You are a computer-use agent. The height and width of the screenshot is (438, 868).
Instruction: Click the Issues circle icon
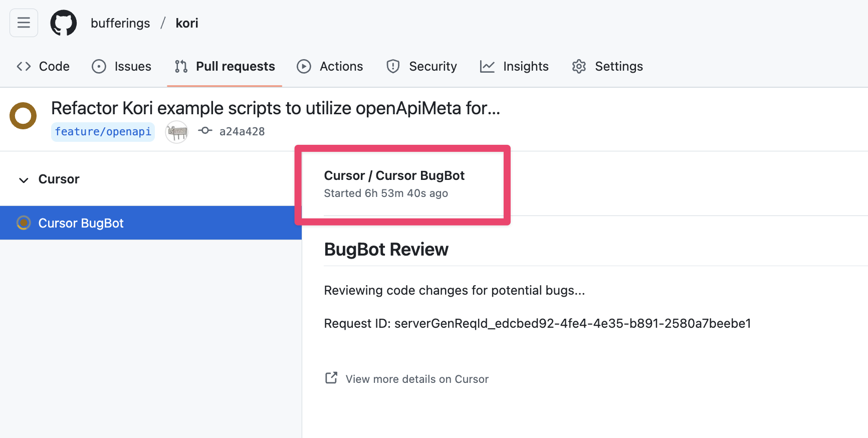point(99,66)
